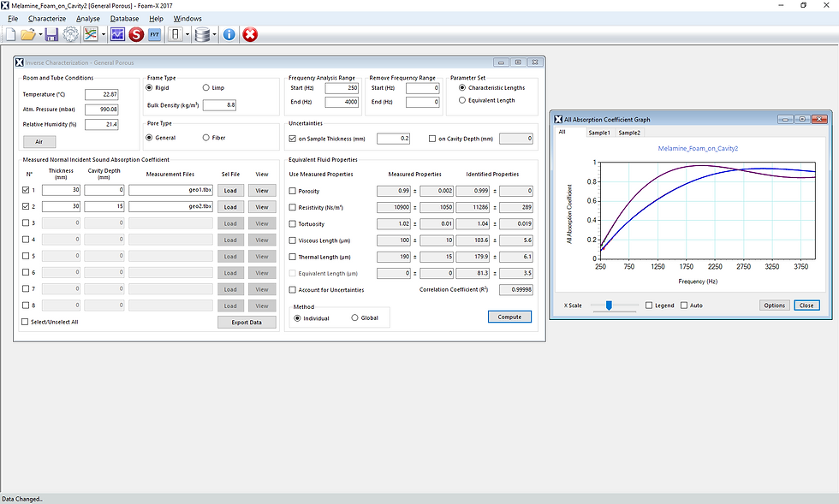Enable uncertainty on Cavity Depth
This screenshot has width=839, height=504.
[x=432, y=139]
